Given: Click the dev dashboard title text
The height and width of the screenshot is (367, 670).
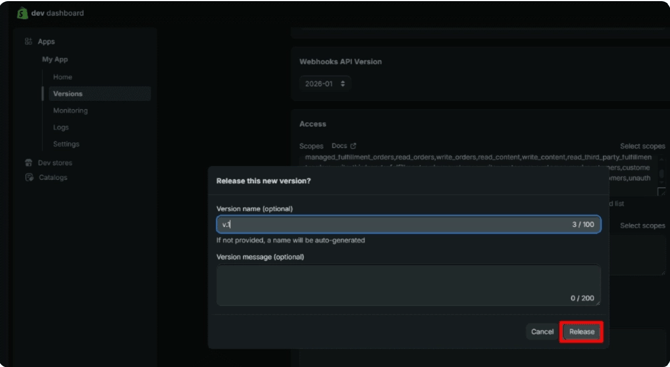Looking at the screenshot, I should click(58, 13).
